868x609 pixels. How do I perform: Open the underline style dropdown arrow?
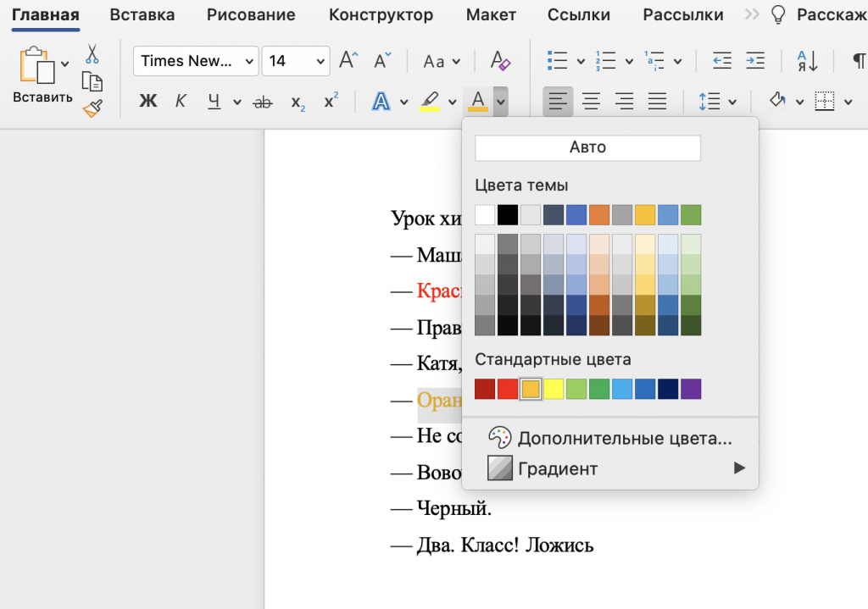click(x=237, y=102)
